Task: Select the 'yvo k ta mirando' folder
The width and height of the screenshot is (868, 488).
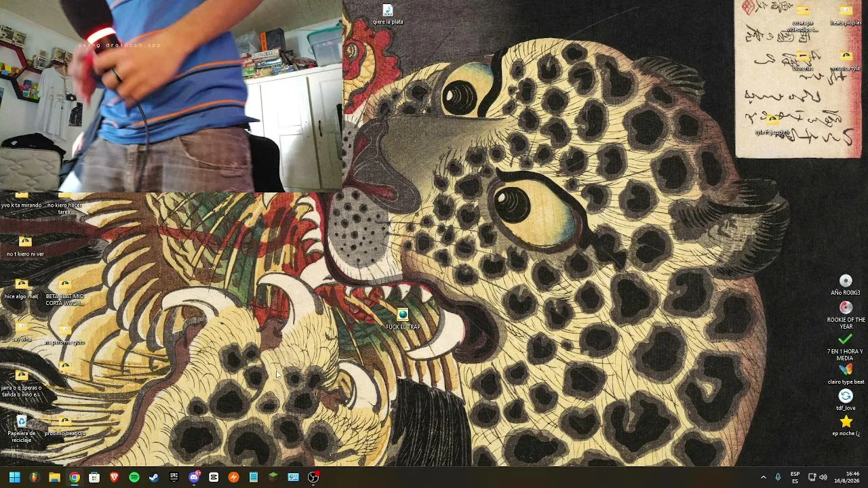Action: [x=21, y=201]
